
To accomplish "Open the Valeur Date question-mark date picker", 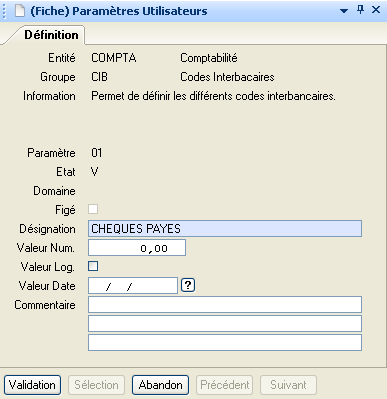I will click(188, 285).
